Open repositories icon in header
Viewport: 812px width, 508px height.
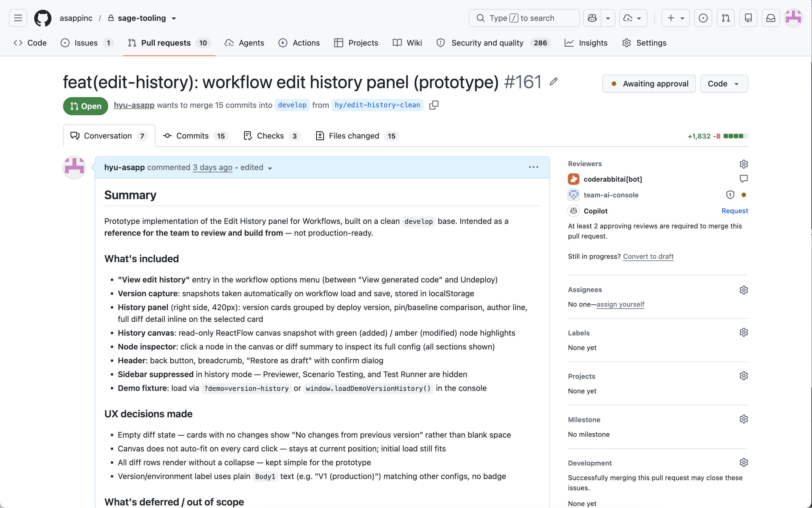point(748,18)
